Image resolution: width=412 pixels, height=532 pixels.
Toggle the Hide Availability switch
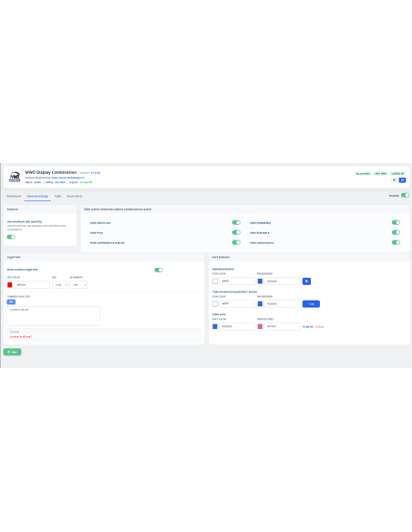point(397,222)
